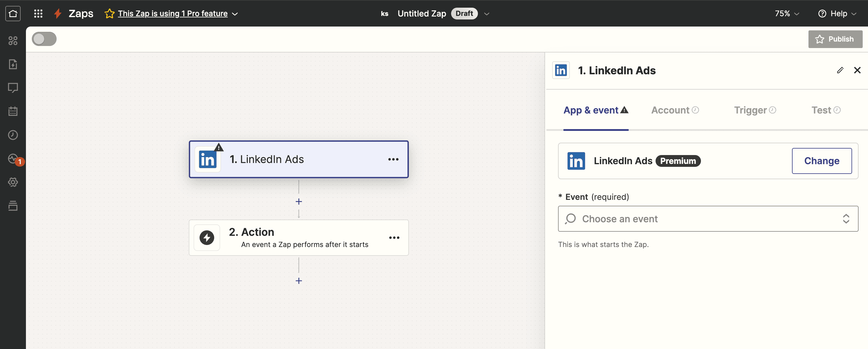This screenshot has height=349, width=868.
Task: Toggle the Zap on/off switch
Action: coord(44,39)
